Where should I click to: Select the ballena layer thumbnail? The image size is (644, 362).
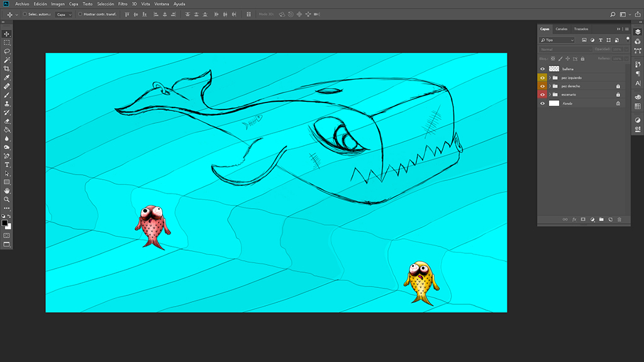[554, 69]
